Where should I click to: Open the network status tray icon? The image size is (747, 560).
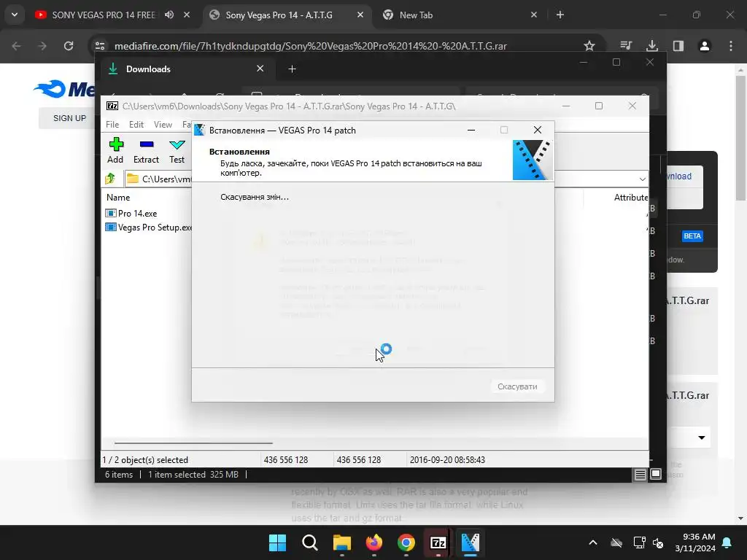[x=639, y=542]
